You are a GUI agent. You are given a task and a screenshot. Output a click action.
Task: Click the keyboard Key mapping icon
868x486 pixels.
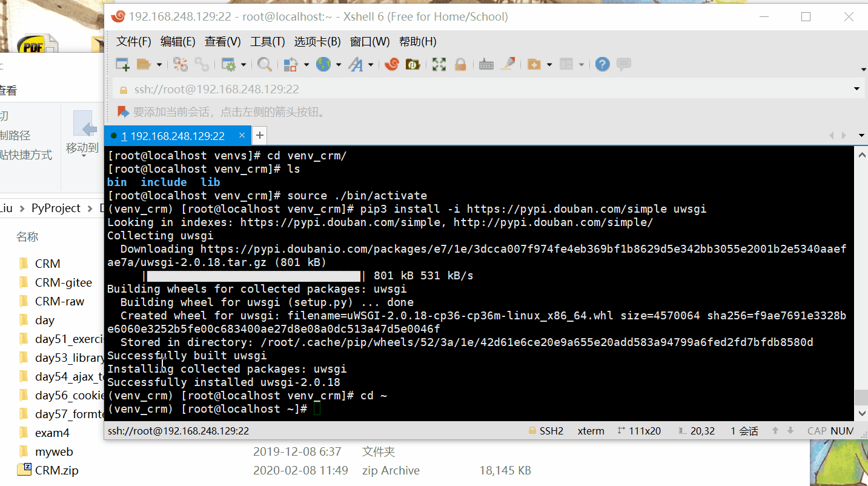(x=486, y=64)
